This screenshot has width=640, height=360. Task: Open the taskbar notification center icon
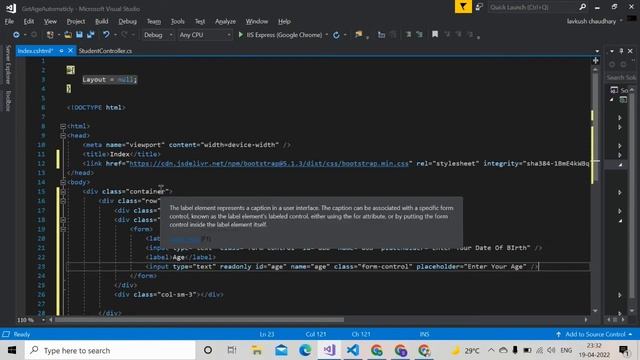pyautogui.click(x=623, y=350)
